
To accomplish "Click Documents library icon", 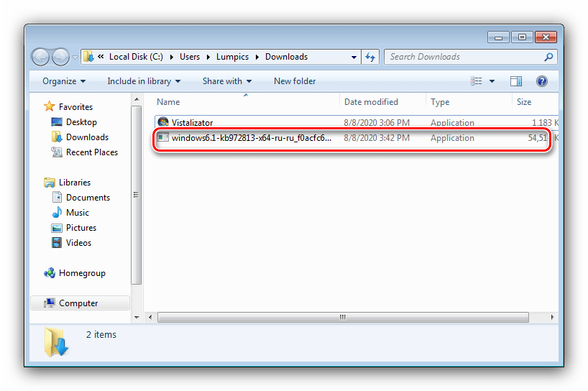I will [x=57, y=197].
